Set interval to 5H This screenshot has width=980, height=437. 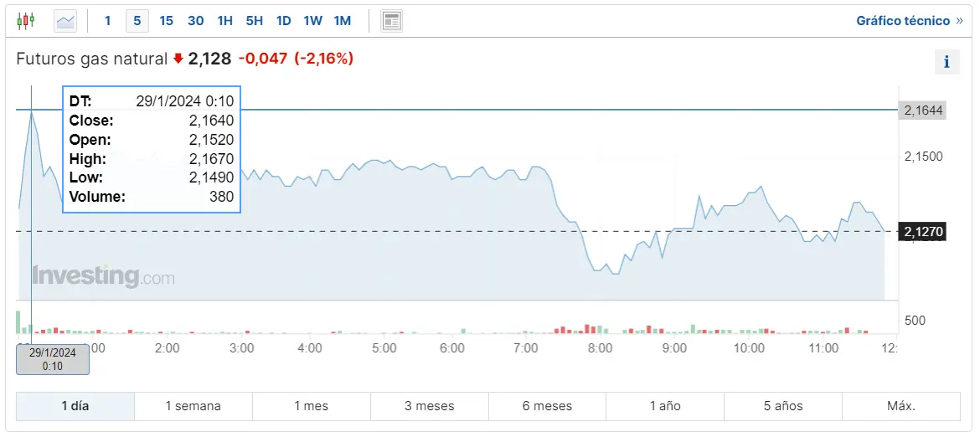coord(254,20)
